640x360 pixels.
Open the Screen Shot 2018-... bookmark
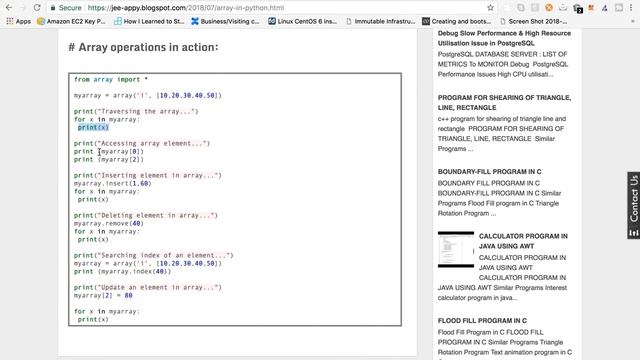pyautogui.click(x=533, y=21)
